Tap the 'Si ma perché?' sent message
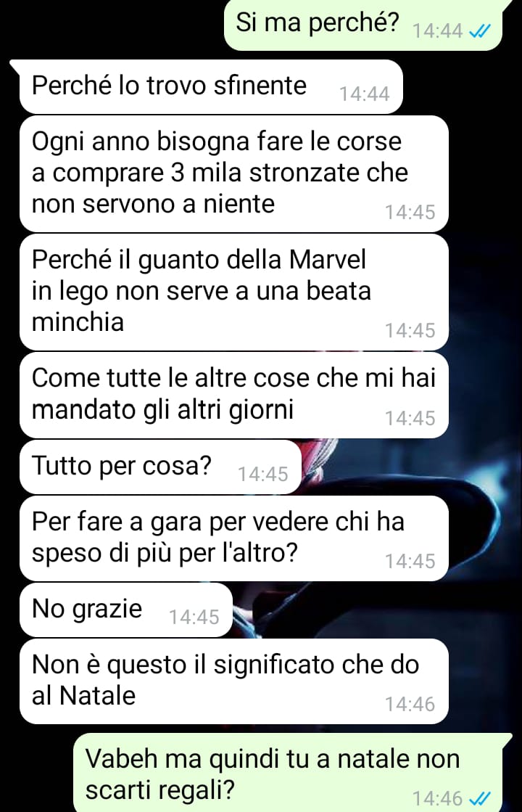Screen dimensions: 522x812 click(362, 25)
